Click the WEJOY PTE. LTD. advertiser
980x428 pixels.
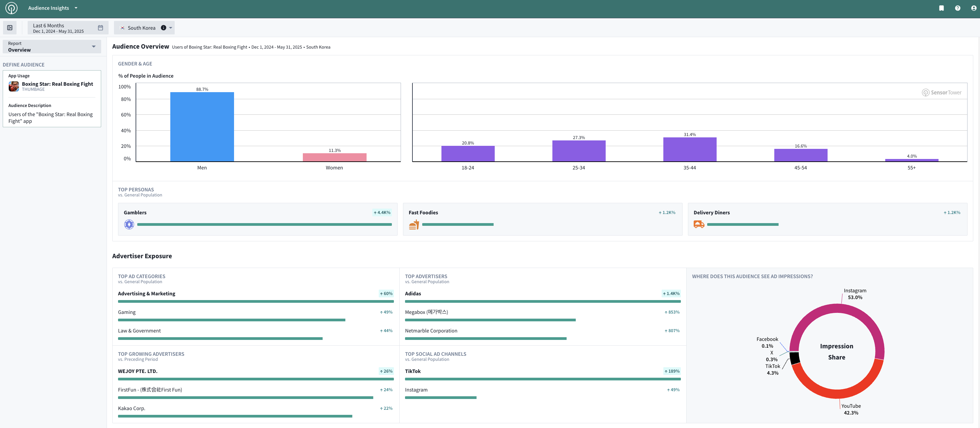point(138,371)
